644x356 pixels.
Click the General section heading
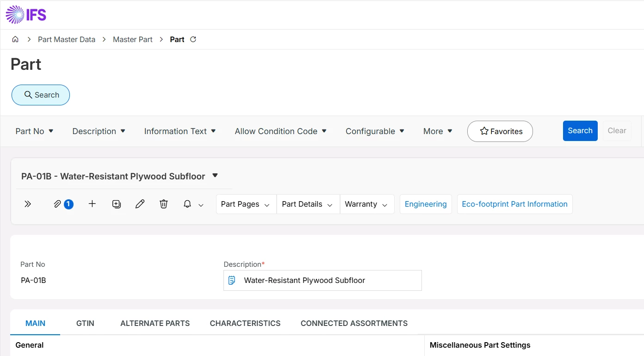pos(30,345)
